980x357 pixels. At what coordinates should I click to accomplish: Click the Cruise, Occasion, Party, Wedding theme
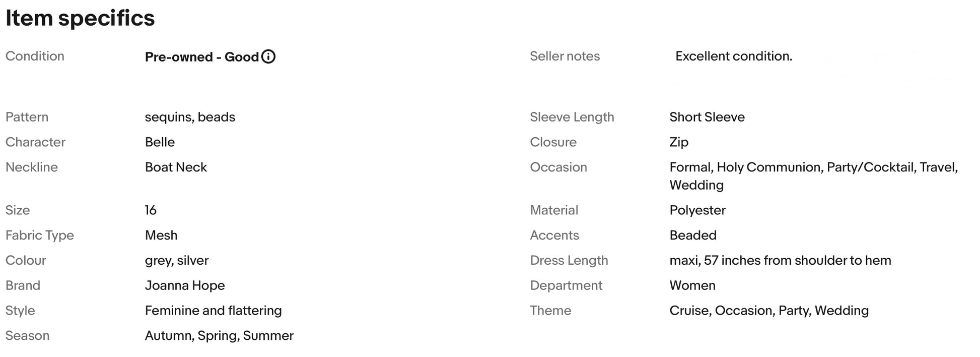pyautogui.click(x=769, y=311)
